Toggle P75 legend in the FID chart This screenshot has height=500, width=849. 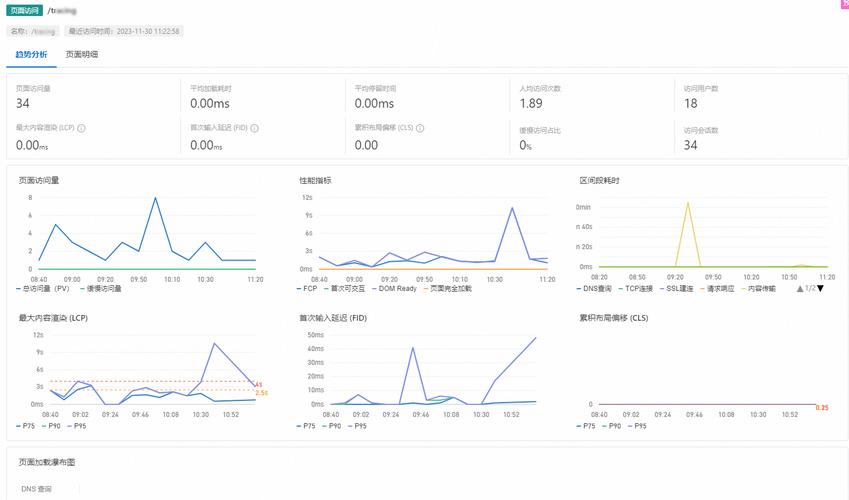(306, 426)
